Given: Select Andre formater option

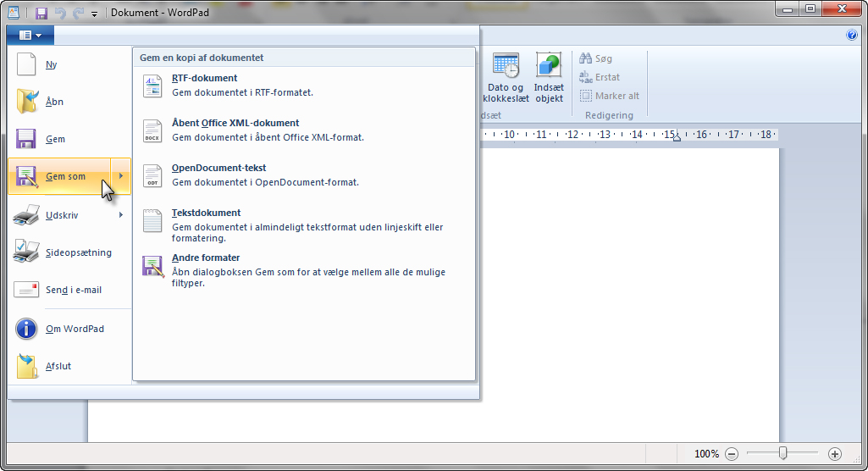Looking at the screenshot, I should click(x=304, y=270).
